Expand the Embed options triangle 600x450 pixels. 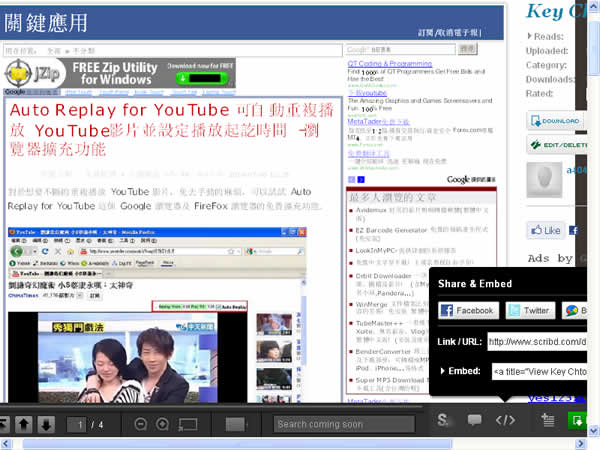(443, 371)
